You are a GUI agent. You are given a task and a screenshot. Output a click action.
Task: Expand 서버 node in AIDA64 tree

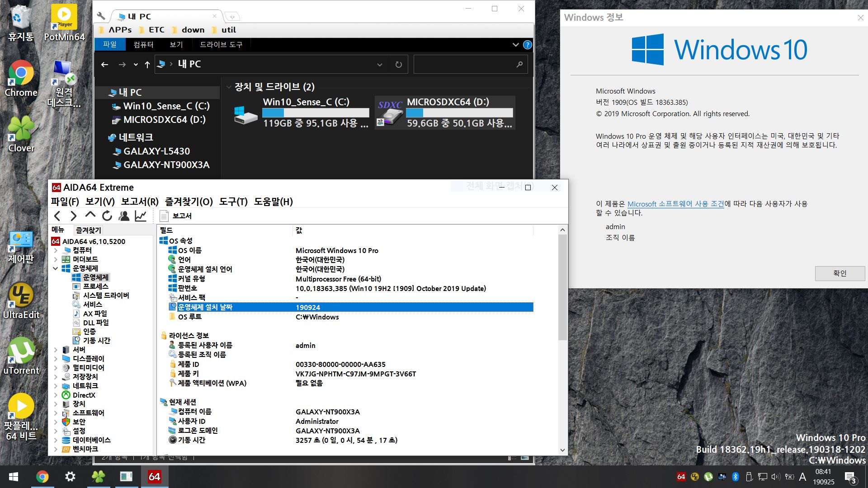(x=56, y=350)
